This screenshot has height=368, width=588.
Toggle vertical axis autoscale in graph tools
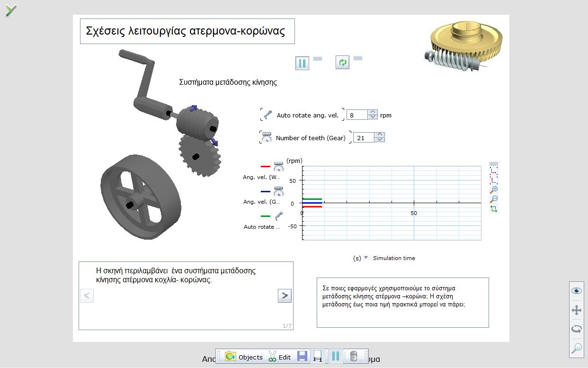[x=494, y=180]
